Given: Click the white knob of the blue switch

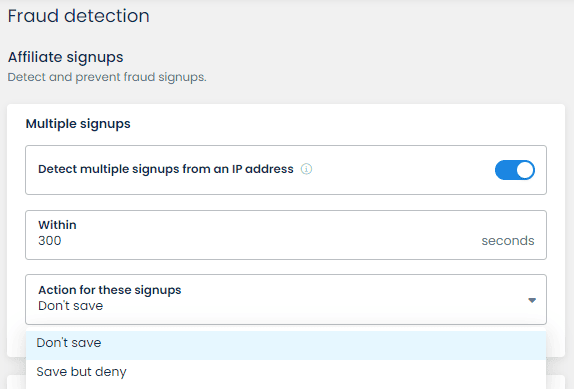Looking at the screenshot, I should click(525, 170).
